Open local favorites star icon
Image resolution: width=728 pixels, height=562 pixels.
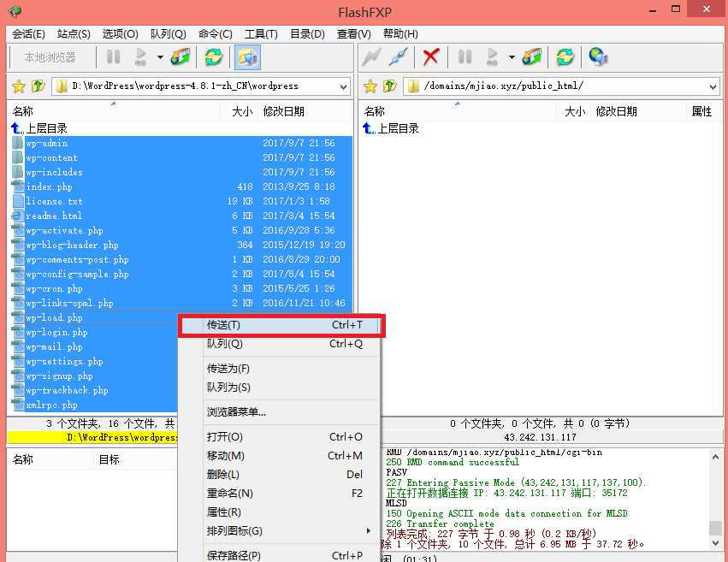tap(19, 86)
